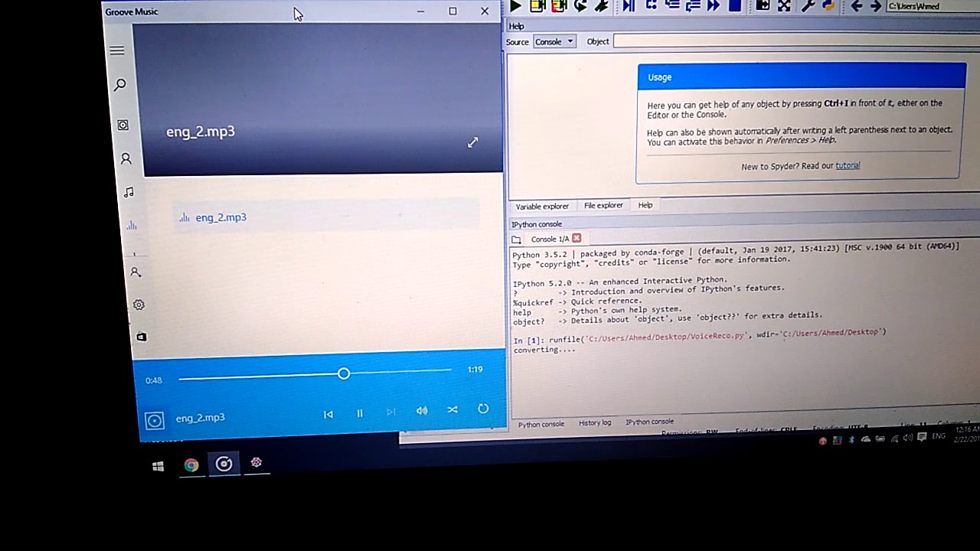
Task: Switch to File explorer tab
Action: (x=603, y=205)
